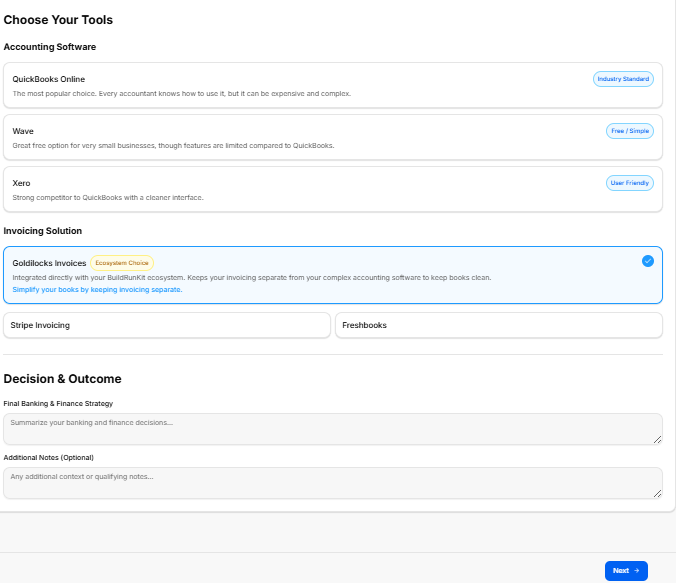Select the QuickBooks Online accounting card

point(333,85)
